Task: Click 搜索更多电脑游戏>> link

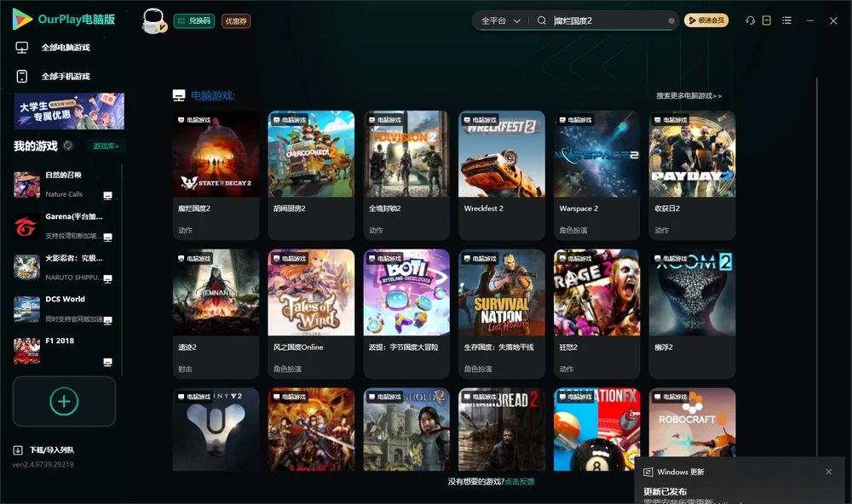Action: (688, 96)
